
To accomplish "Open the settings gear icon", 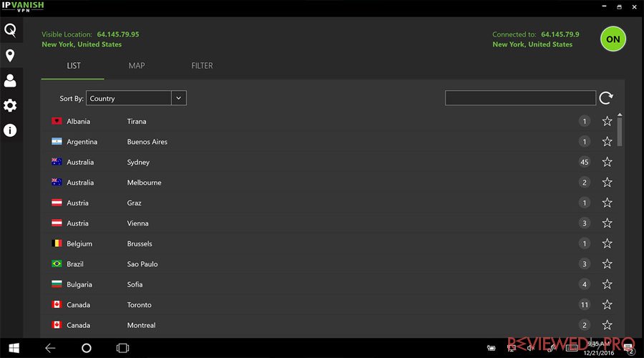I will tap(10, 106).
